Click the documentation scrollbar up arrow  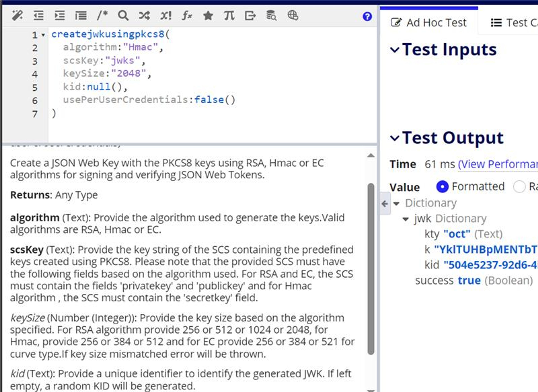click(371, 156)
